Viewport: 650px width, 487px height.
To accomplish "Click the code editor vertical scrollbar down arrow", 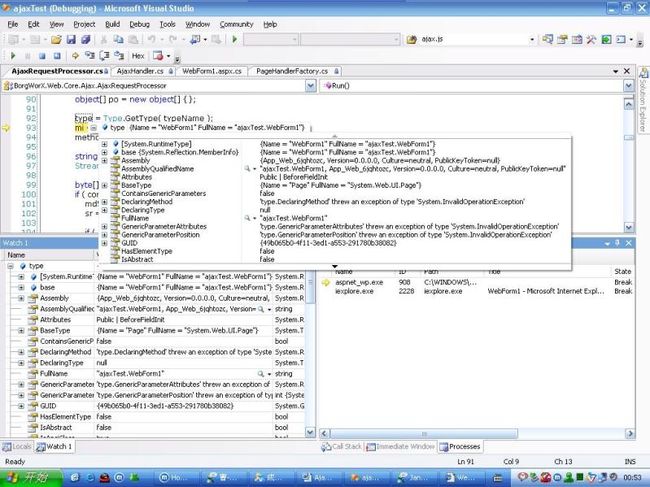I will [x=629, y=227].
